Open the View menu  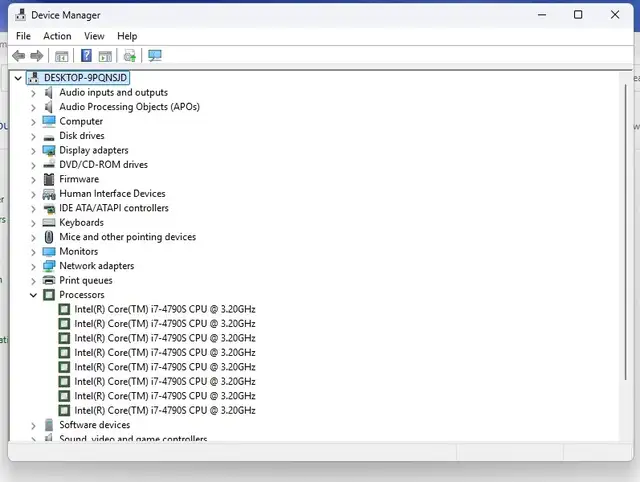[94, 36]
